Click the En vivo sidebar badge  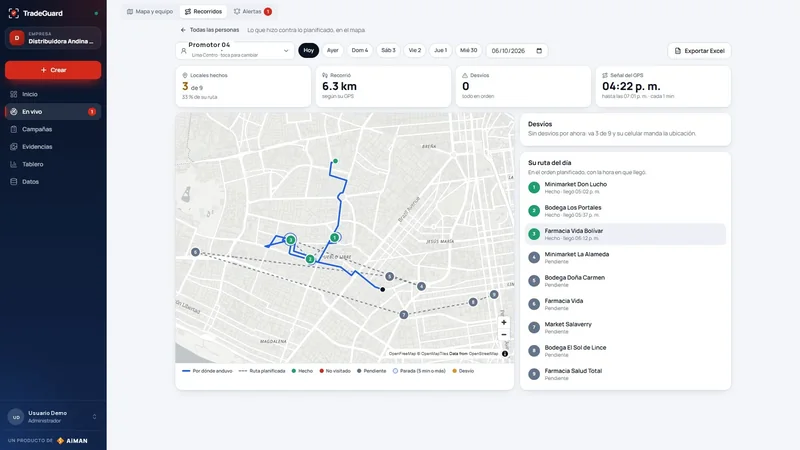[x=92, y=112]
